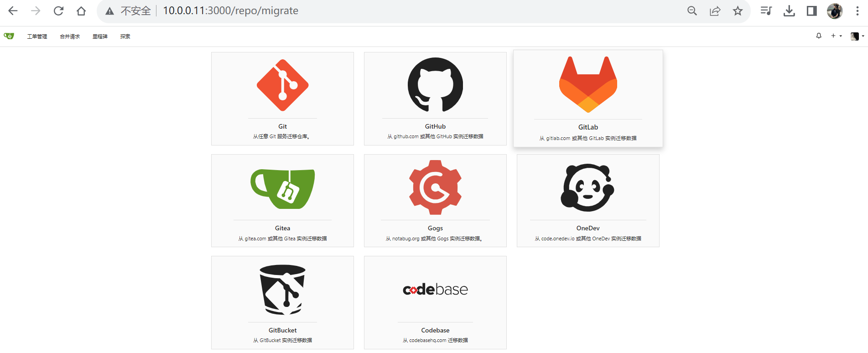Click the browser address bar URL
This screenshot has height=353, width=868.
pyautogui.click(x=230, y=11)
